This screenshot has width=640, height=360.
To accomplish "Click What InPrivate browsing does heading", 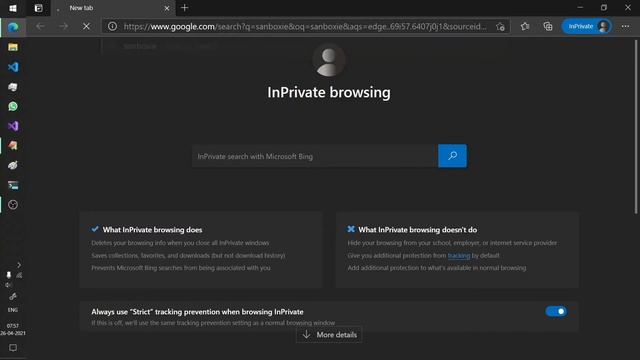I will (x=152, y=230).
